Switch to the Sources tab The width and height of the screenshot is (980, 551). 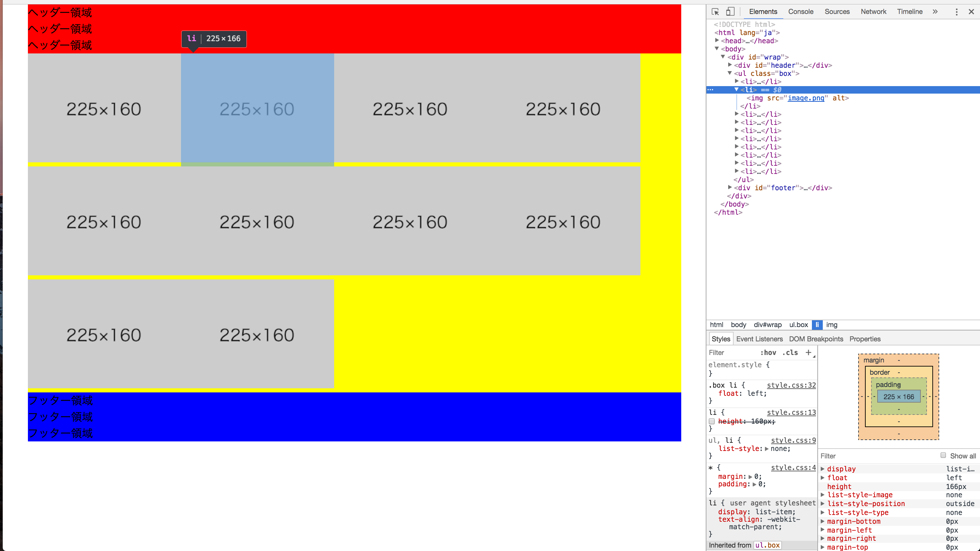click(837, 12)
